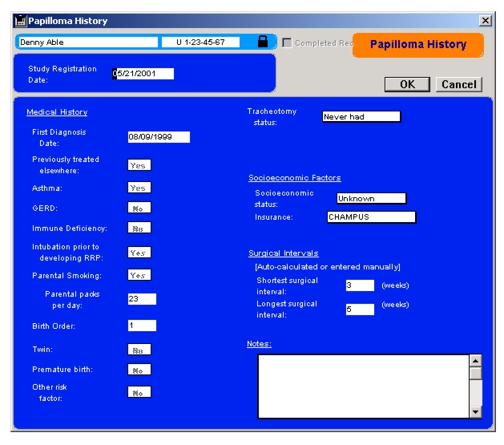Click the orange Papilloma History button
This screenshot has height=445, width=504.
point(417,45)
